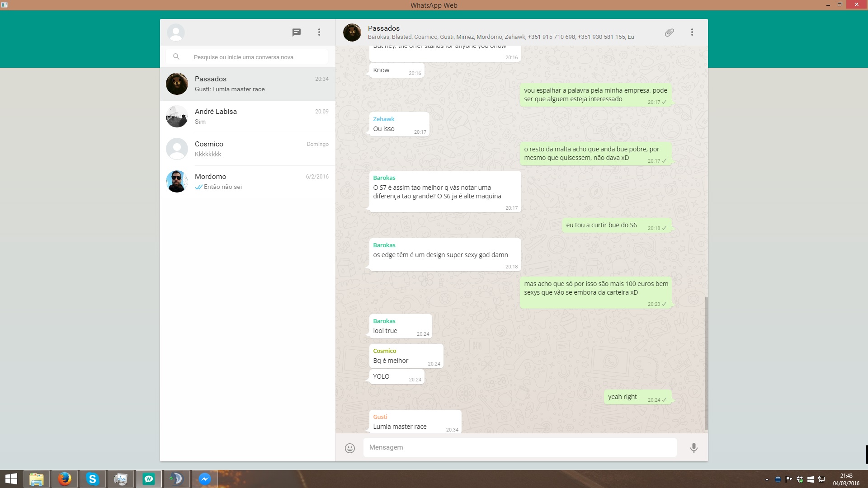Open the taskbar app beside Skype
This screenshot has height=488, width=868.
[121, 479]
